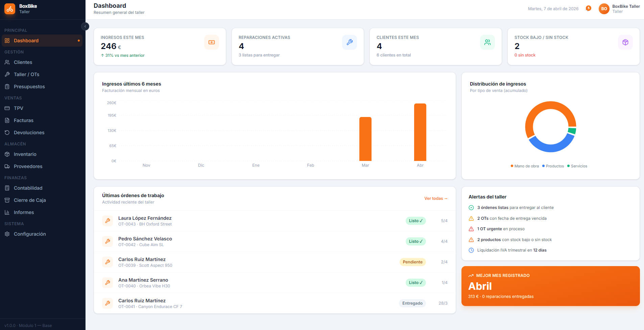Click the wrench icon in Reparaciones Activas card
Screen dimensions: 644x330
[349, 42]
